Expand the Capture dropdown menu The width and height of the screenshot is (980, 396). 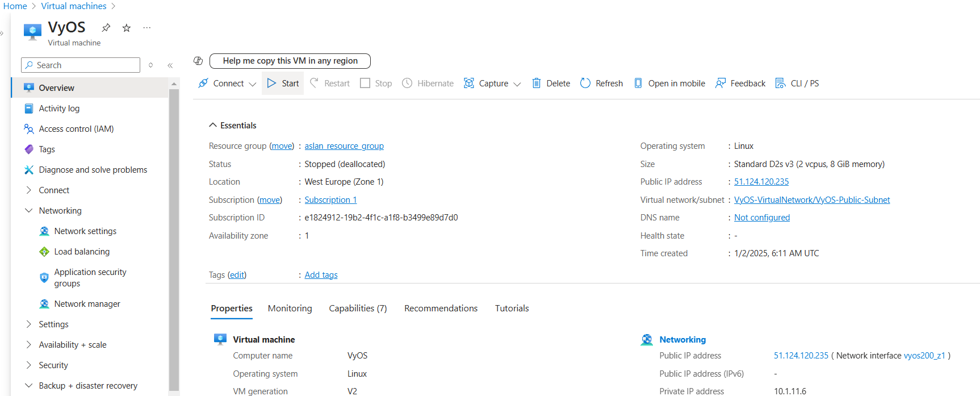492,84
